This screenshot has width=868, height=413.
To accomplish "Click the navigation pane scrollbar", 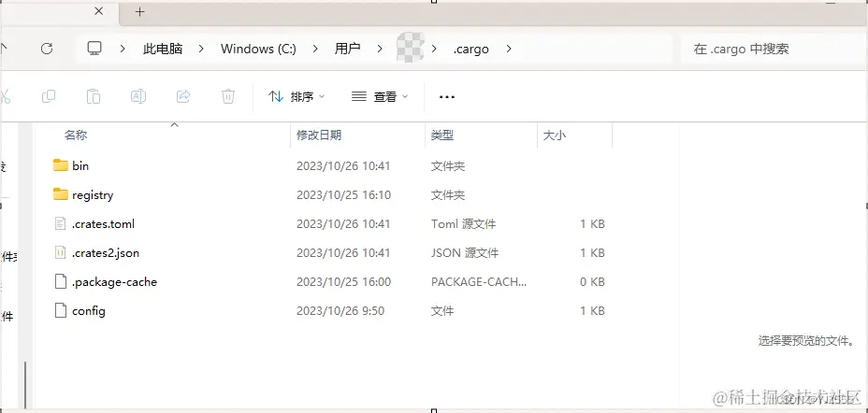I will tap(25, 385).
